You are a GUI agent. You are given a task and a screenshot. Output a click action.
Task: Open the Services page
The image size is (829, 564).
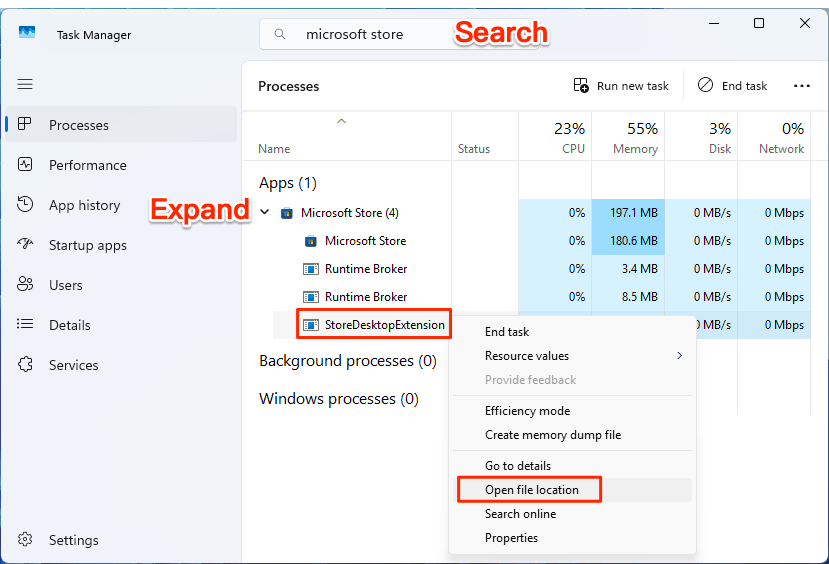[121, 365]
